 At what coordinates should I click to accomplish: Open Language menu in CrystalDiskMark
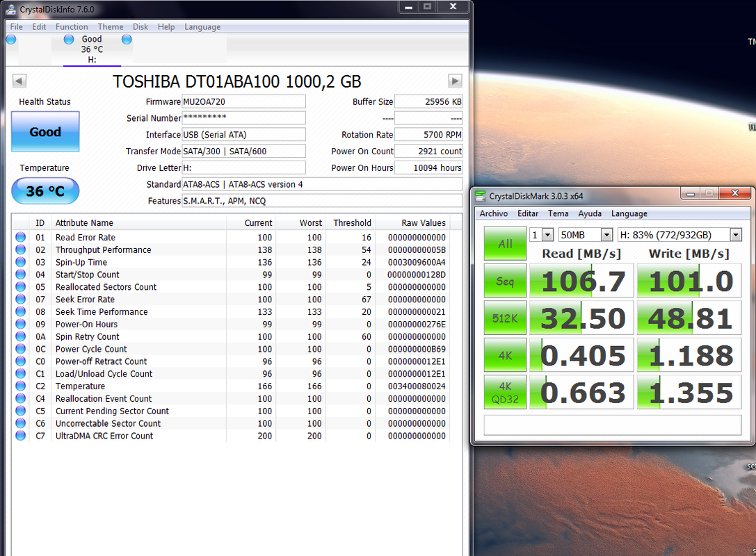[629, 213]
